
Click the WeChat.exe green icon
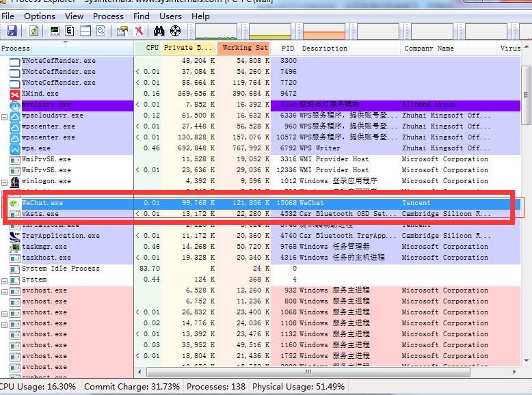[14, 204]
